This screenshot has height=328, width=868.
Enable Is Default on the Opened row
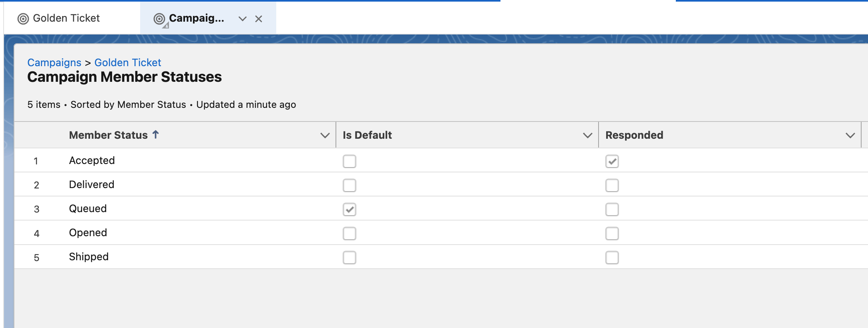[x=350, y=233]
